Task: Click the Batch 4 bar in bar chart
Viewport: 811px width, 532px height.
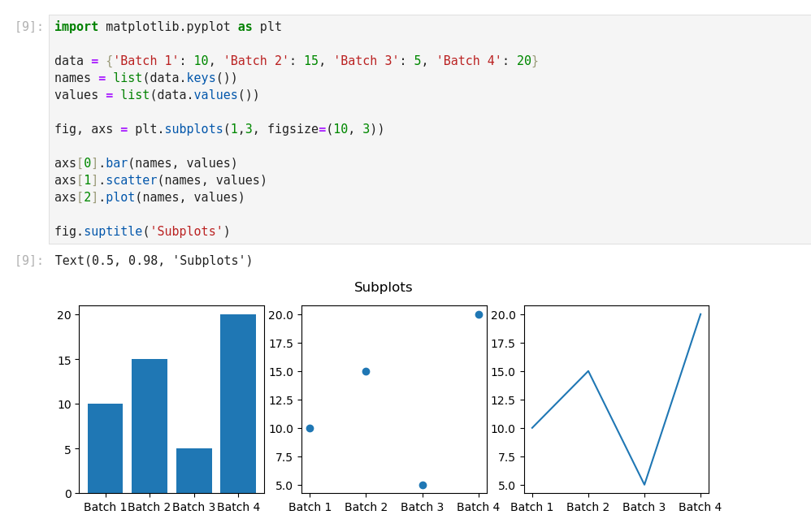Action: tap(238, 404)
